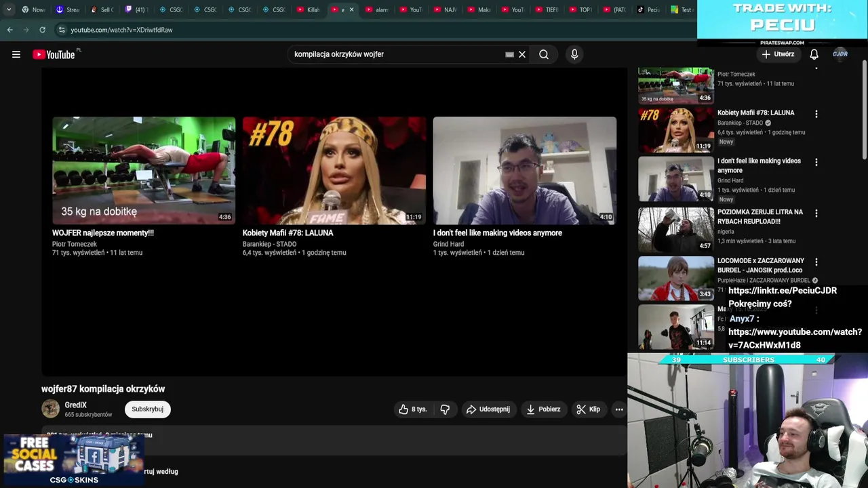The image size is (868, 488).
Task: Start voice search with the microphone
Action: tap(574, 54)
